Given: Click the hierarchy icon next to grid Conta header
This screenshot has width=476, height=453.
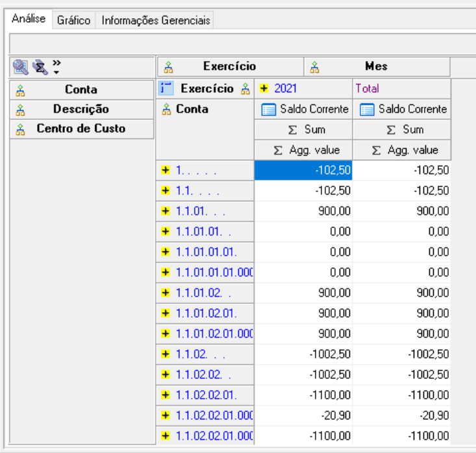Looking at the screenshot, I should click(x=166, y=110).
